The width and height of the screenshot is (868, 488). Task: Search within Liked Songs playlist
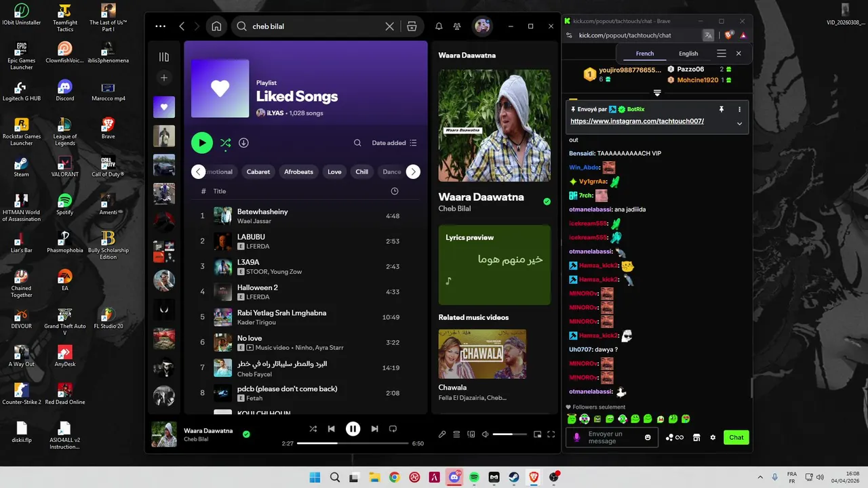[x=357, y=143]
